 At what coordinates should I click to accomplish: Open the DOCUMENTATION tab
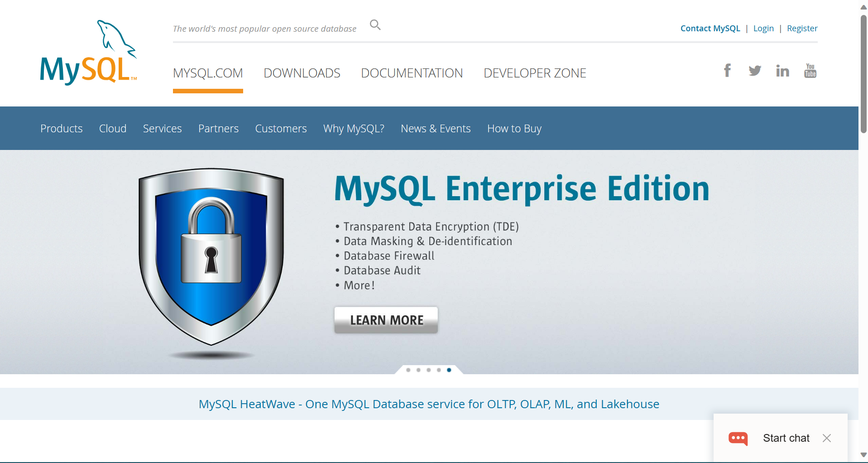click(412, 73)
